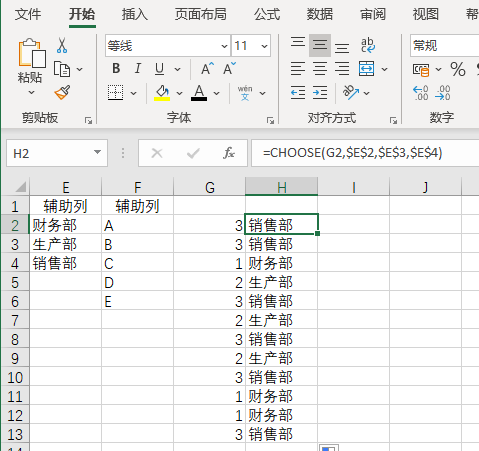Click the Copy icon

coord(62,69)
